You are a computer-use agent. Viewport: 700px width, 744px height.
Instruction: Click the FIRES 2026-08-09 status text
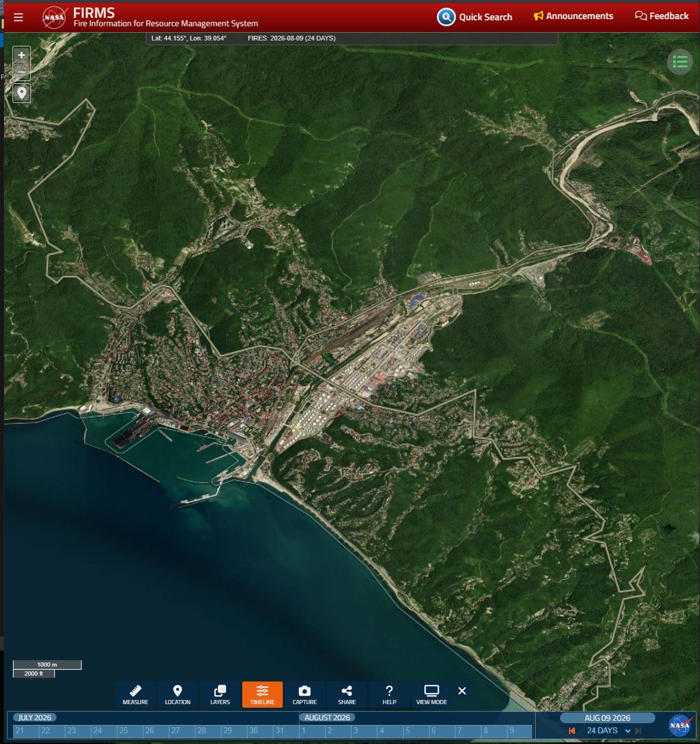pos(292,38)
